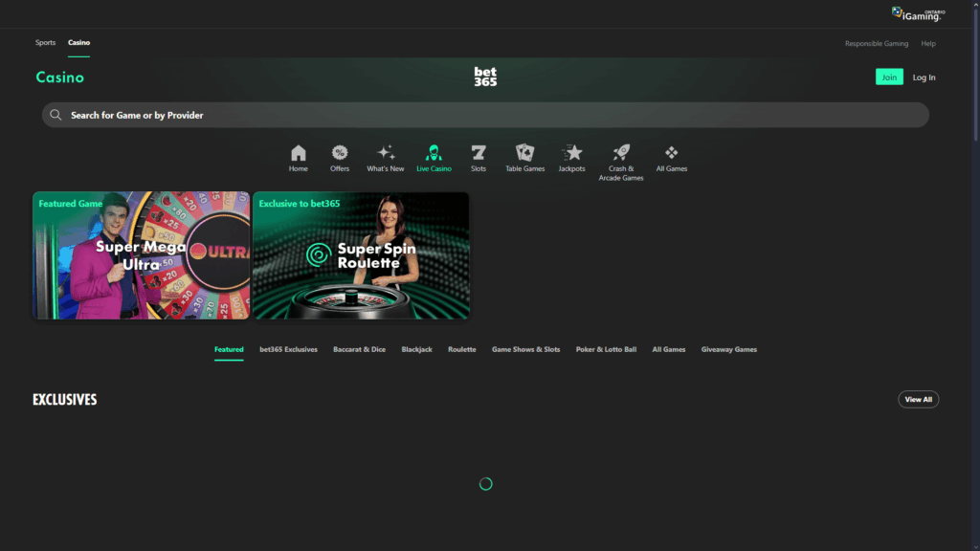The image size is (980, 551).
Task: Open the Table Games cards icon
Action: pos(524,154)
